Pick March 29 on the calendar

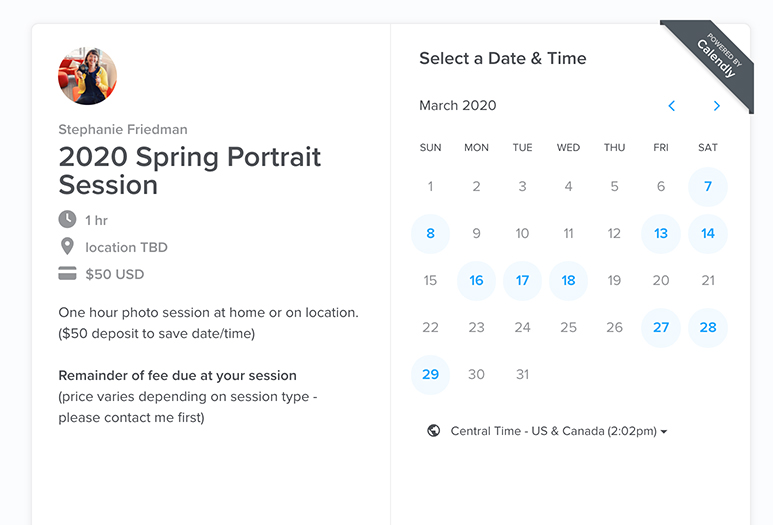[431, 375]
